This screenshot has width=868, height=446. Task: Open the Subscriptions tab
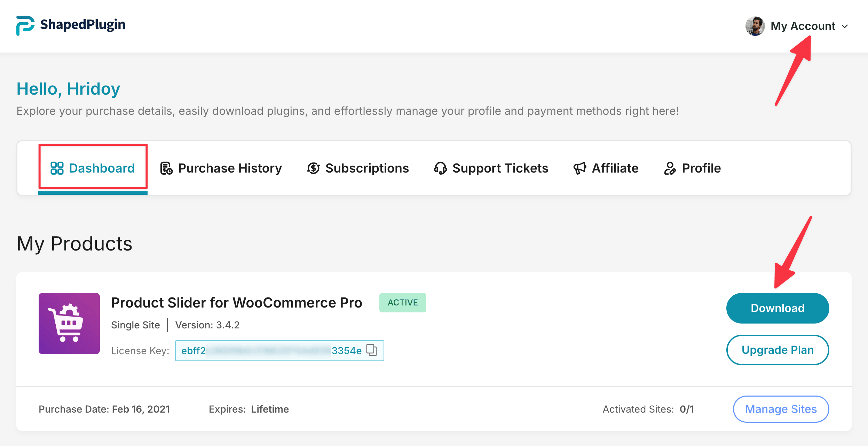click(x=367, y=168)
